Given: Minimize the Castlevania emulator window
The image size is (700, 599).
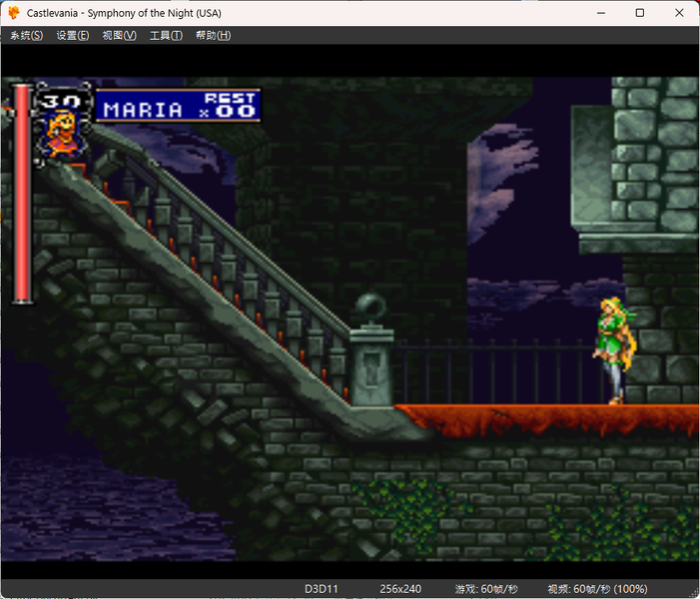Looking at the screenshot, I should [x=601, y=13].
